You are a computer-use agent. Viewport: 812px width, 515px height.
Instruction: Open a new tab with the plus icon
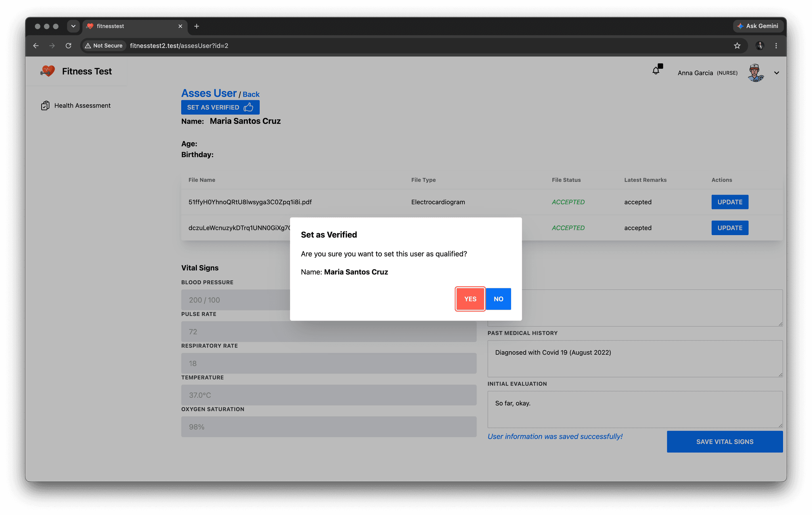[x=197, y=26]
